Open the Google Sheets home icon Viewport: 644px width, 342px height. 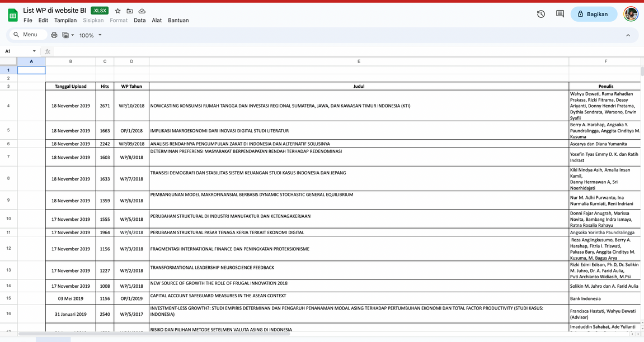coord(12,15)
